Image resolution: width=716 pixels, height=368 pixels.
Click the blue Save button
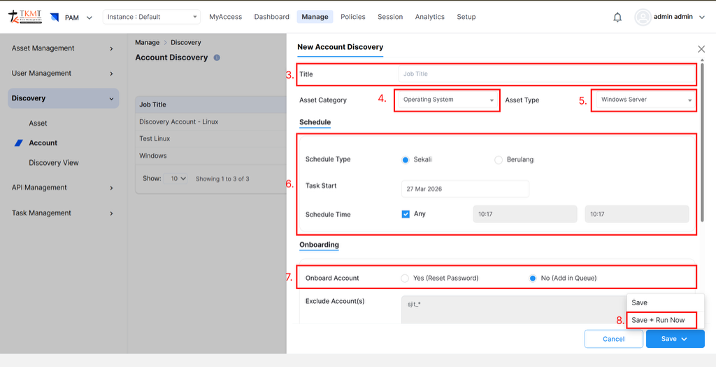pyautogui.click(x=675, y=339)
